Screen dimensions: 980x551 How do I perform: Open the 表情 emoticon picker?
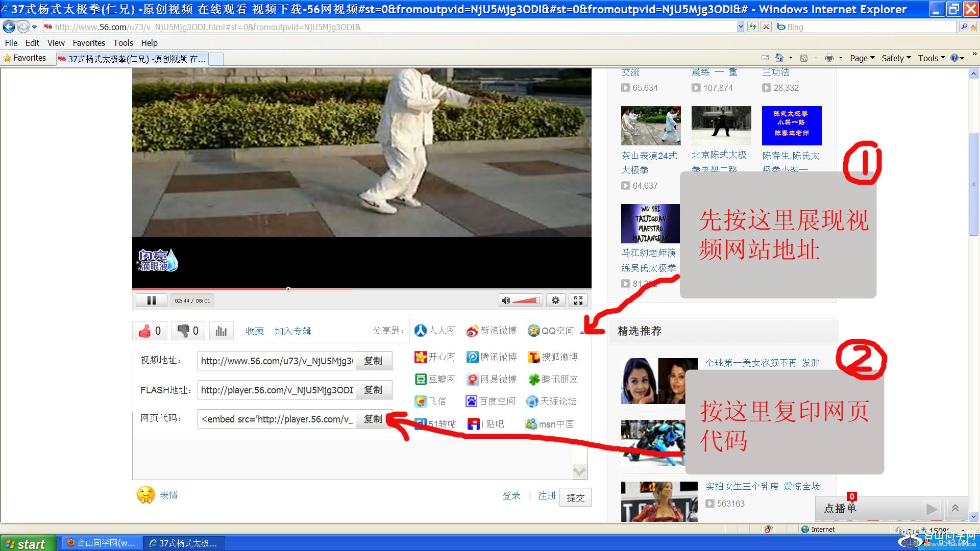(157, 495)
